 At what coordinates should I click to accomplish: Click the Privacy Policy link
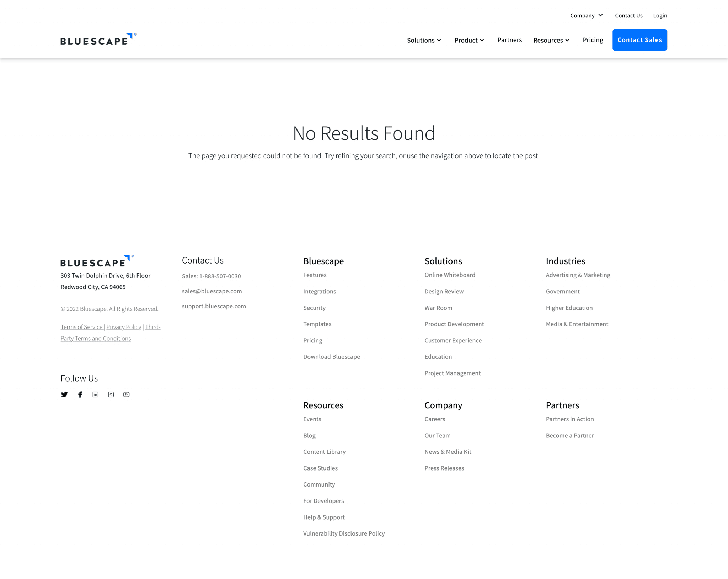123,326
